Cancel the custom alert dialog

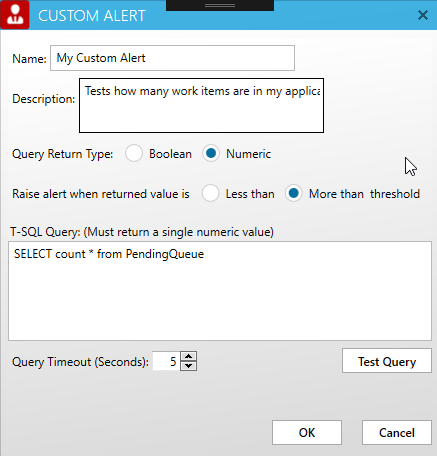[x=397, y=432]
